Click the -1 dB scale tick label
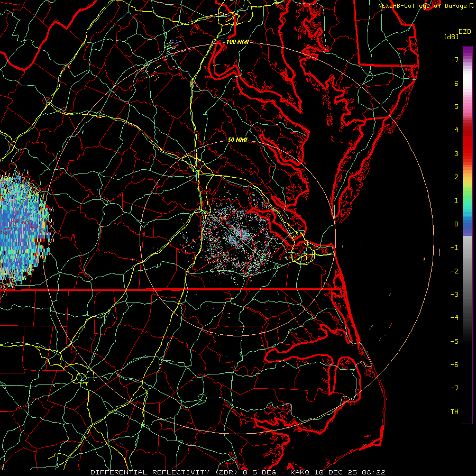The width and height of the screenshot is (476, 476). tap(454, 248)
